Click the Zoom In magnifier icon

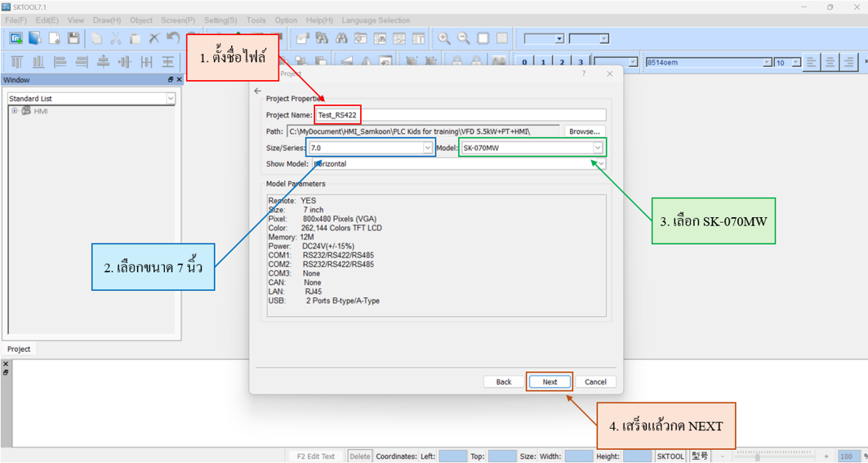444,38
